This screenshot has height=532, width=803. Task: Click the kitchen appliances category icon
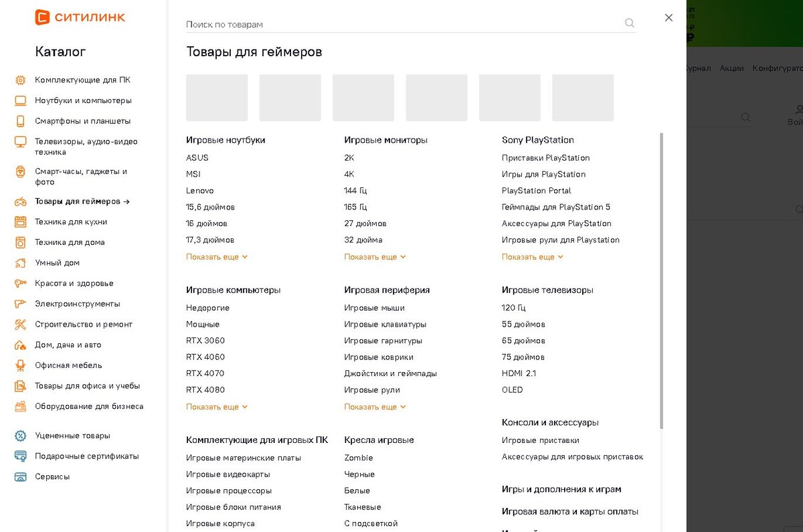pos(21,222)
